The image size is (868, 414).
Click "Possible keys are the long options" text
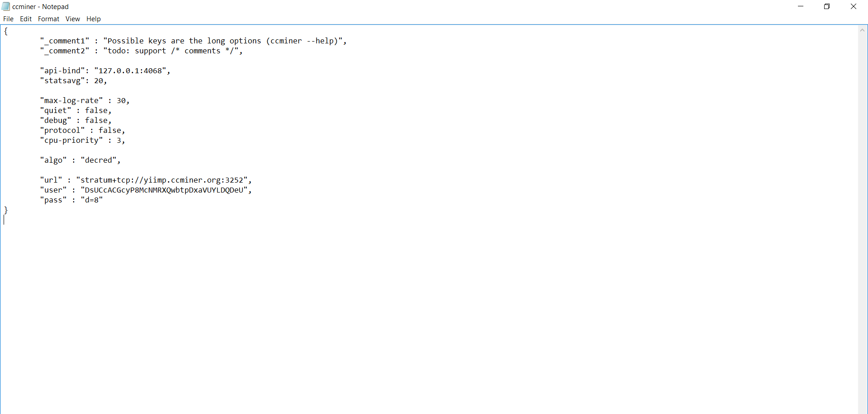coord(184,41)
